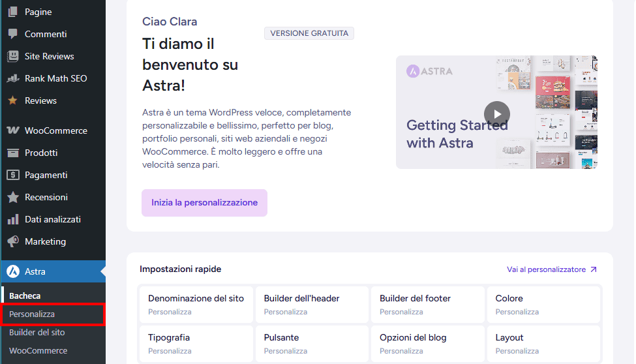The height and width of the screenshot is (364, 636).
Task: Click the Pagamenti dollar icon
Action: point(12,175)
